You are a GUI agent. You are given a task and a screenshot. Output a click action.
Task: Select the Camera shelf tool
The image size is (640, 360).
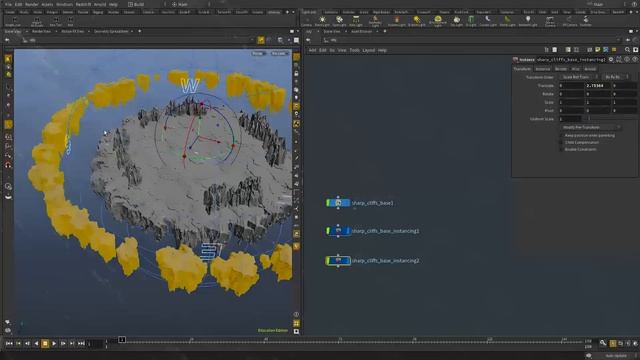coord(307,21)
